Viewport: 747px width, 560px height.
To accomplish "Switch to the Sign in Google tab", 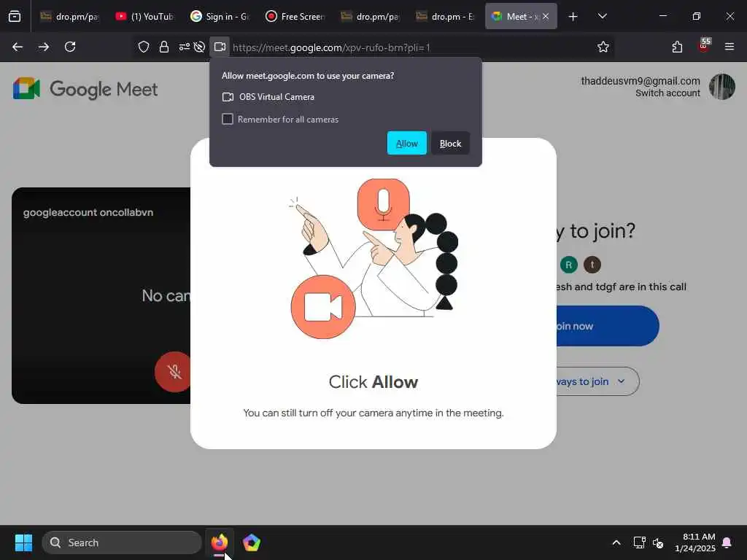I will click(220, 16).
